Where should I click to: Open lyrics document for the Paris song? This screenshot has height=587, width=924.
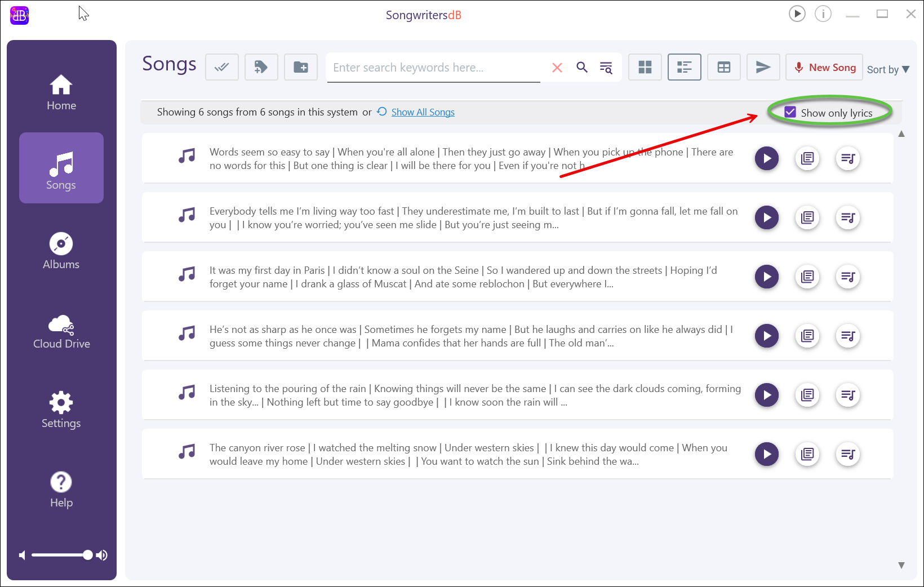coord(807,277)
